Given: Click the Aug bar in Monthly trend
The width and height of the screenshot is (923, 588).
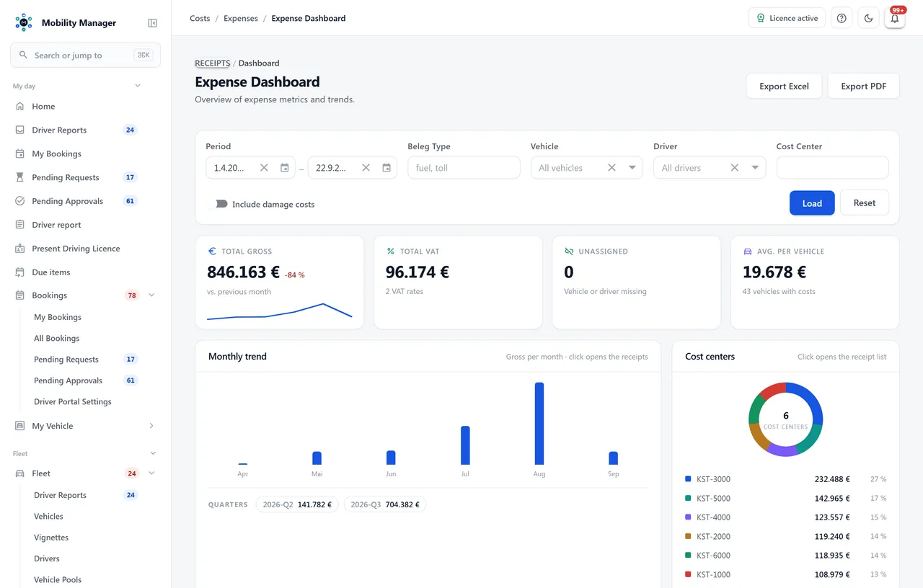Looking at the screenshot, I should coord(539,424).
